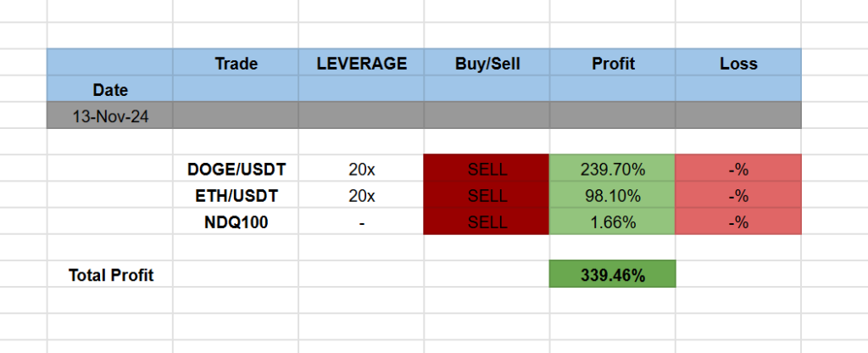Click the NDQ100 trade cell
The height and width of the screenshot is (353, 868).
coord(236,223)
